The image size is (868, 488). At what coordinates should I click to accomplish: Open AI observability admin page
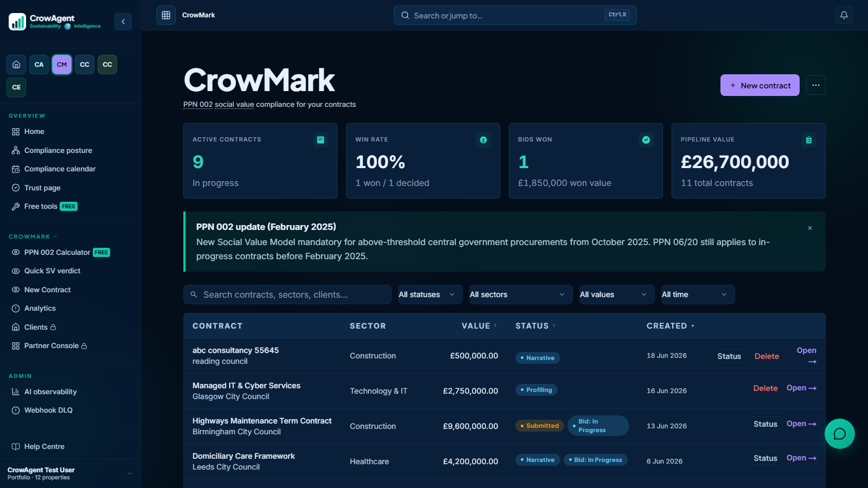pos(70,392)
